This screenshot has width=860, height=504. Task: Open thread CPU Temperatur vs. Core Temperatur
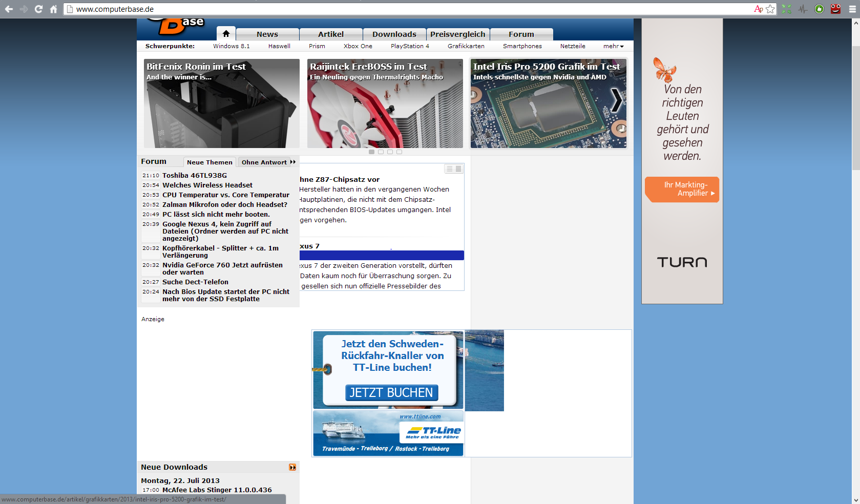pos(226,195)
